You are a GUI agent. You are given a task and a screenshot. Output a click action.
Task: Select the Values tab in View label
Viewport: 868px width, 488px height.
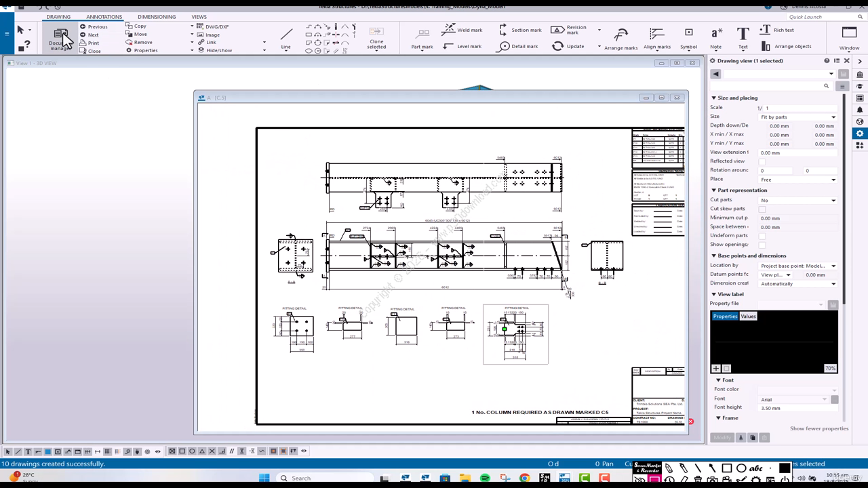748,317
